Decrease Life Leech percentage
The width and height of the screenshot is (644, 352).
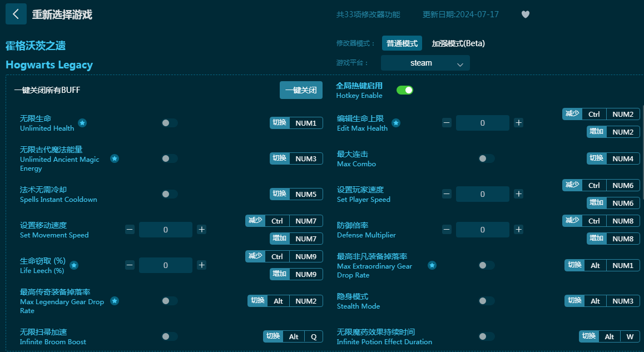coord(130,265)
